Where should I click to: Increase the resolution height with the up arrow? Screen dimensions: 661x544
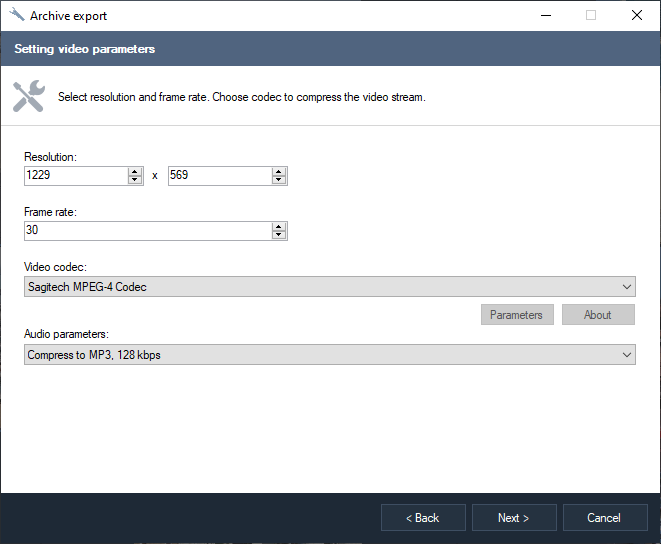pyautogui.click(x=279, y=171)
